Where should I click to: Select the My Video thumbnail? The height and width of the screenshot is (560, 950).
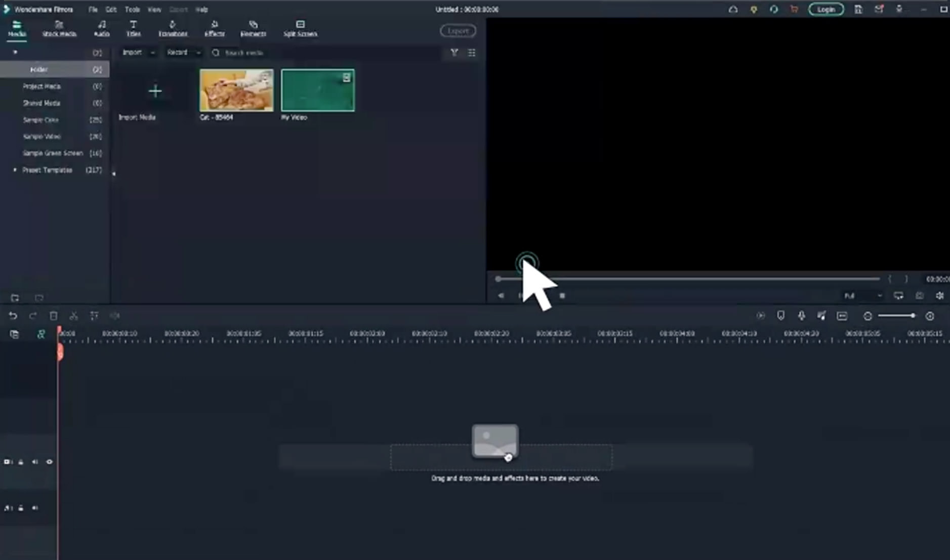(318, 91)
